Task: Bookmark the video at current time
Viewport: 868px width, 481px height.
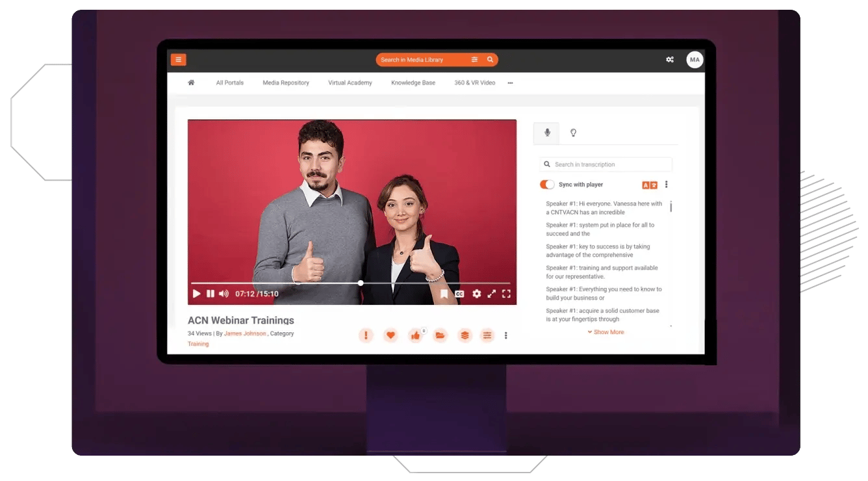Action: pyautogui.click(x=444, y=294)
